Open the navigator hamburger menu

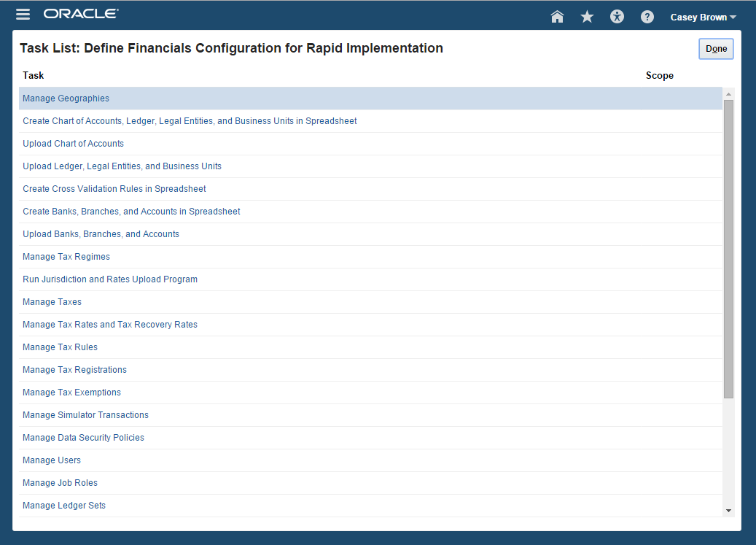click(x=23, y=15)
